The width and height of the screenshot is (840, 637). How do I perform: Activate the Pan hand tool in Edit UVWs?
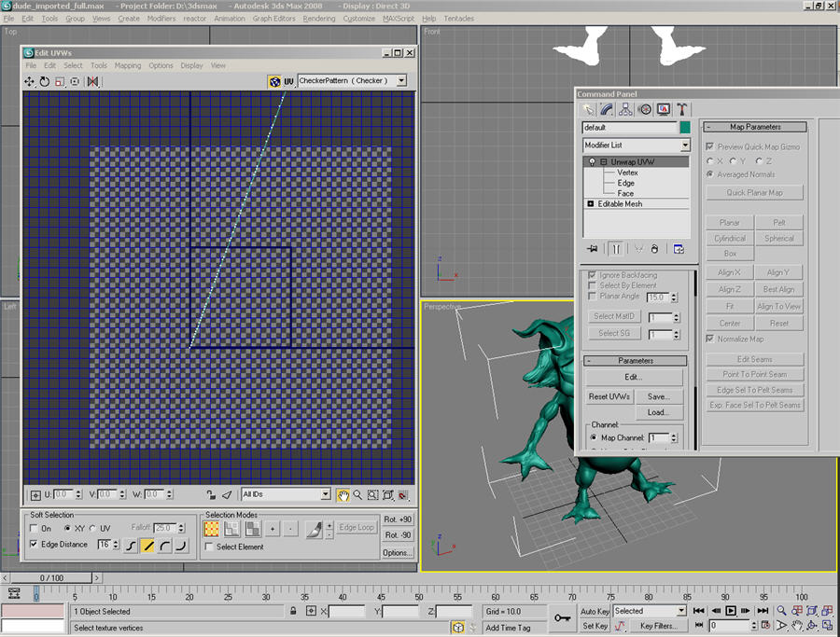(343, 495)
